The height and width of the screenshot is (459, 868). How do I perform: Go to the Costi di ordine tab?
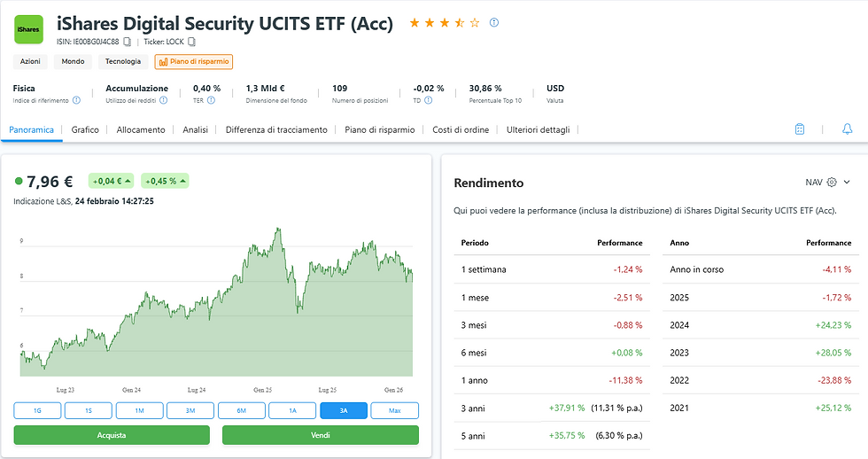(x=461, y=129)
